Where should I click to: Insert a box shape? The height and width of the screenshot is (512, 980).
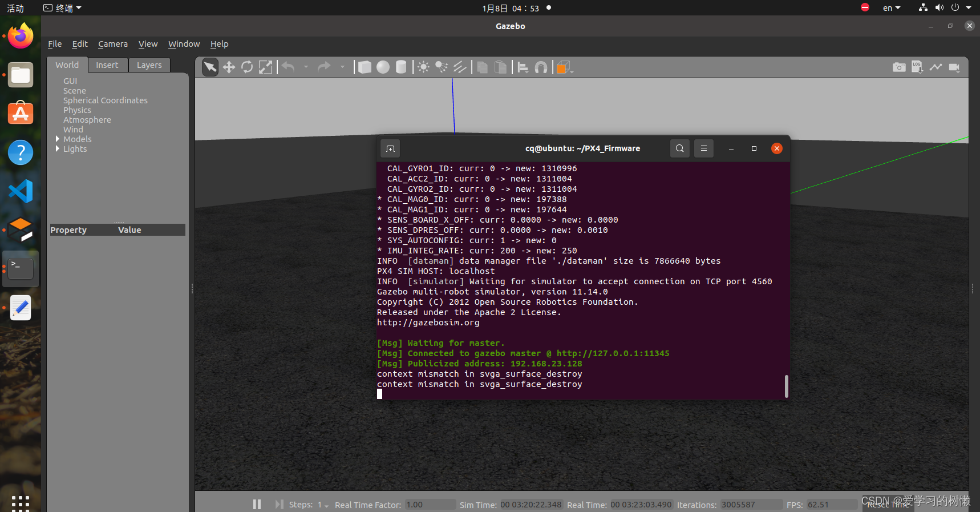coord(365,67)
